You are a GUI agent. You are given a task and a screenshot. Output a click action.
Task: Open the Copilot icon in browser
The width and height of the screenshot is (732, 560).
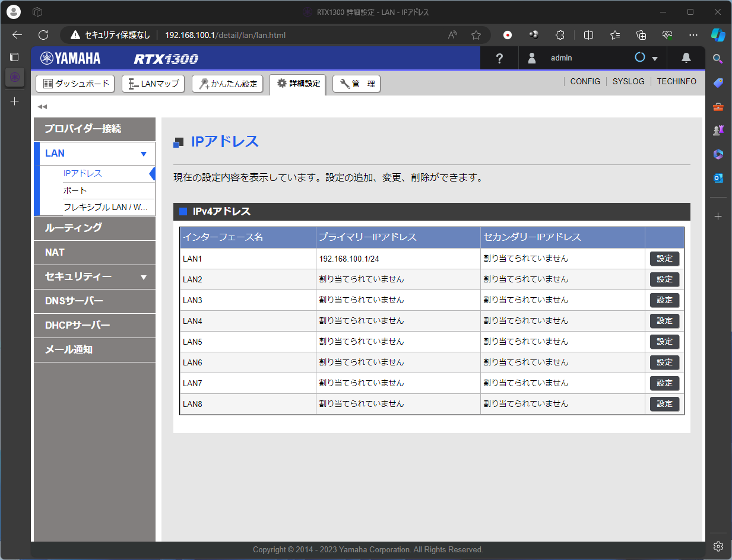point(718,34)
